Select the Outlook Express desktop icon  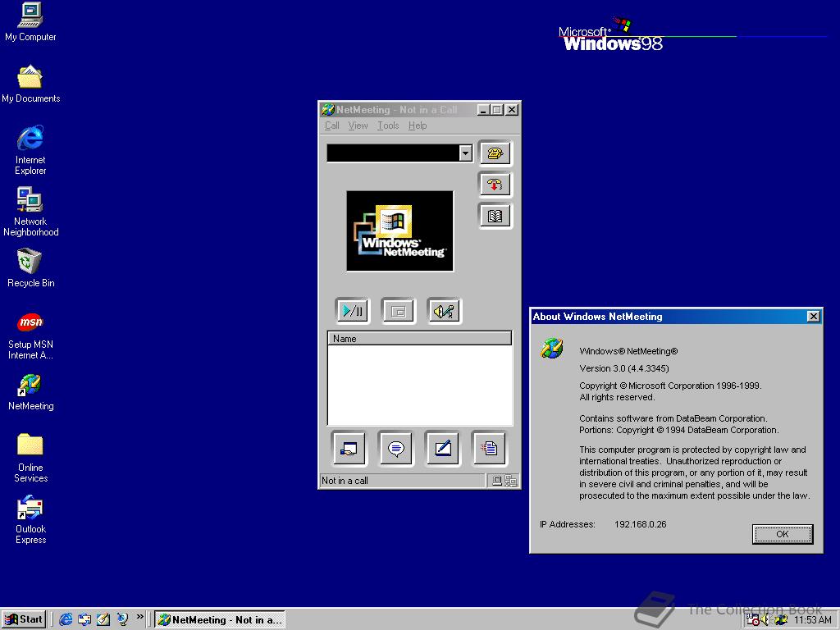(30, 519)
